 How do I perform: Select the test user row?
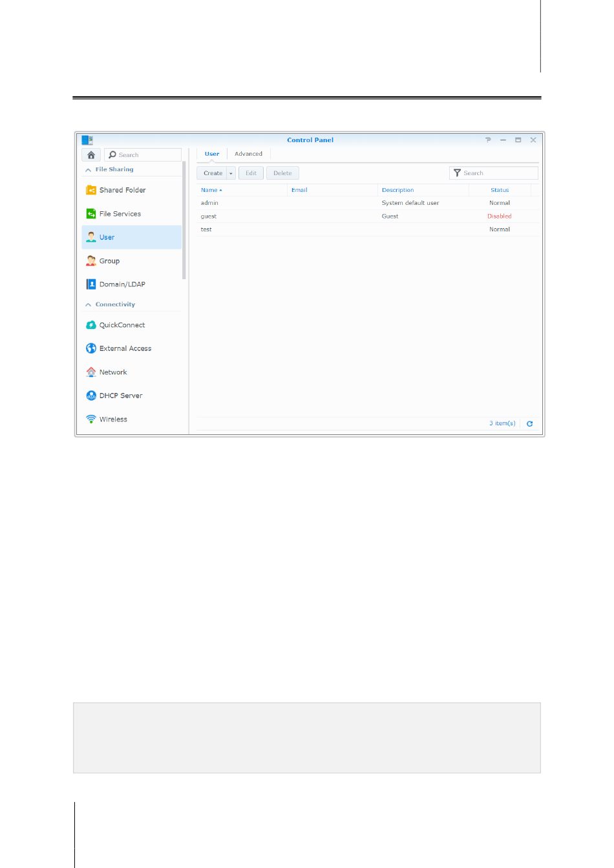click(x=367, y=229)
